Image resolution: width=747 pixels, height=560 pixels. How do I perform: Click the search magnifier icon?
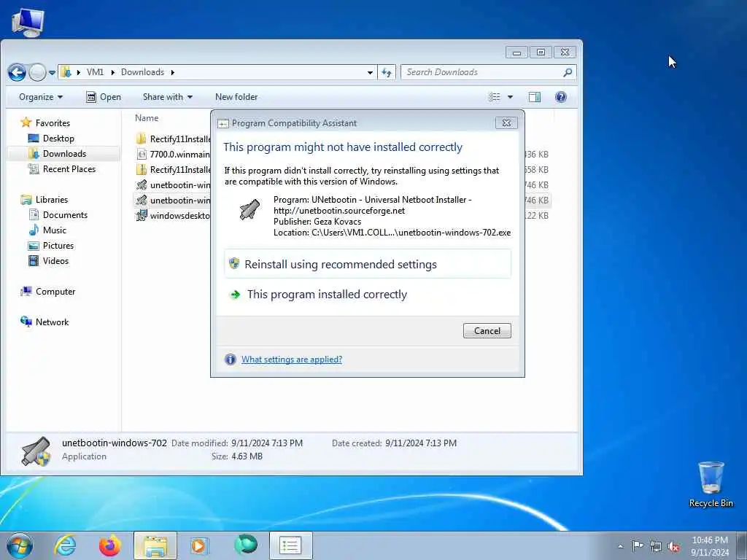coord(568,72)
